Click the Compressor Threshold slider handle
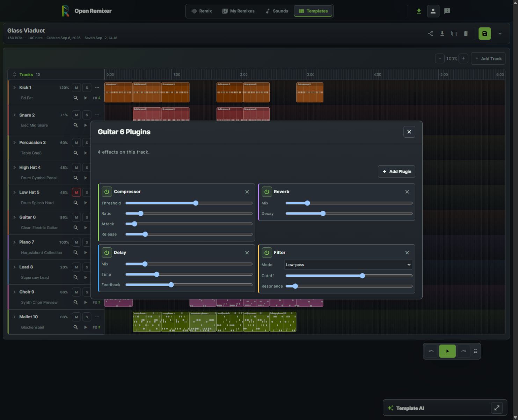 coord(196,203)
